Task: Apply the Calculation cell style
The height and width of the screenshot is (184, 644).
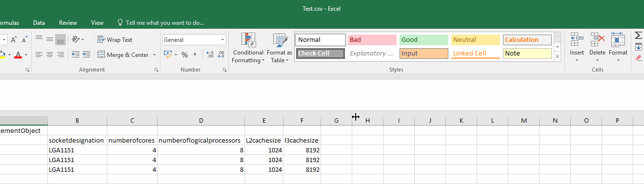Action: click(527, 40)
